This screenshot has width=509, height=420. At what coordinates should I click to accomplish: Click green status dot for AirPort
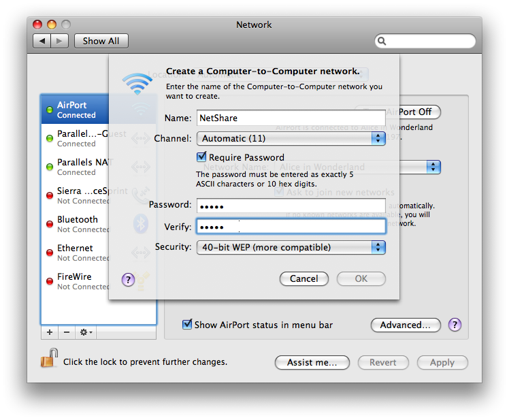pyautogui.click(x=50, y=110)
